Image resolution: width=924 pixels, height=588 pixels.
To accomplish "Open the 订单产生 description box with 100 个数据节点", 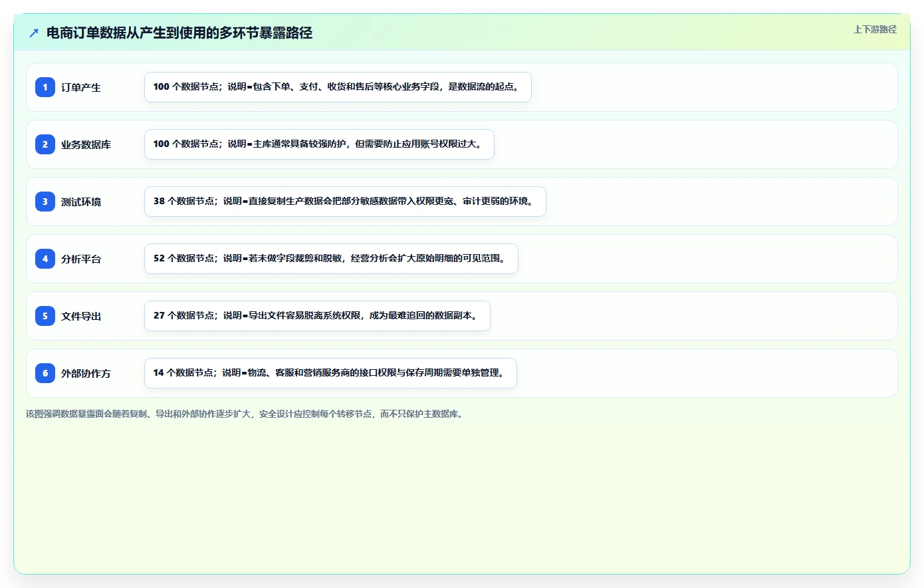I will pyautogui.click(x=338, y=87).
